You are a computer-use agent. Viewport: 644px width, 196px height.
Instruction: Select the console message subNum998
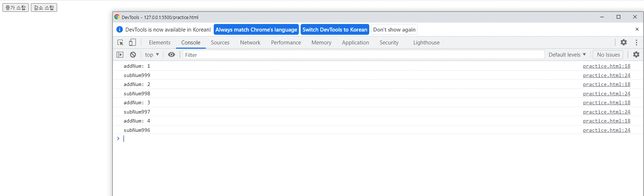137,94
